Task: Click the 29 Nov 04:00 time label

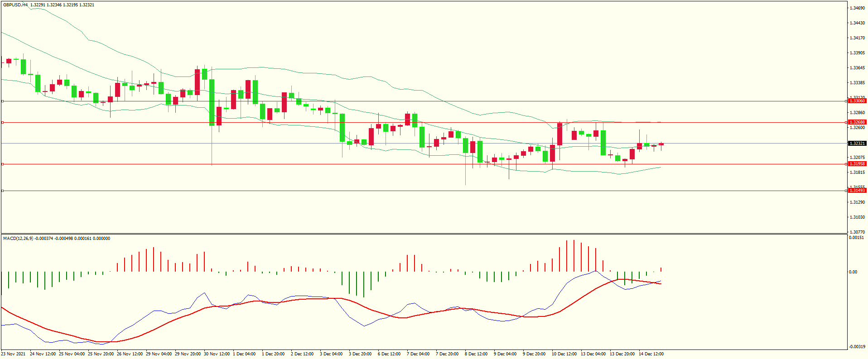Action: pyautogui.click(x=159, y=354)
